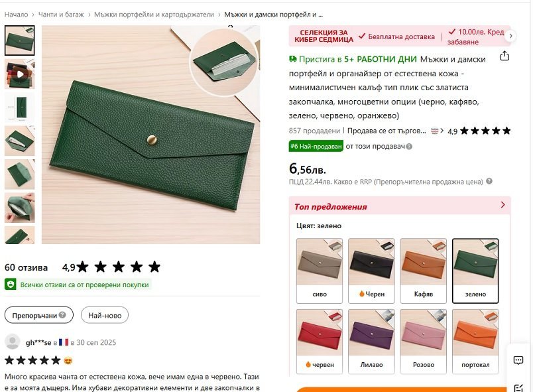
Task: Click the share icon beside product title
Action: pyautogui.click(x=504, y=56)
